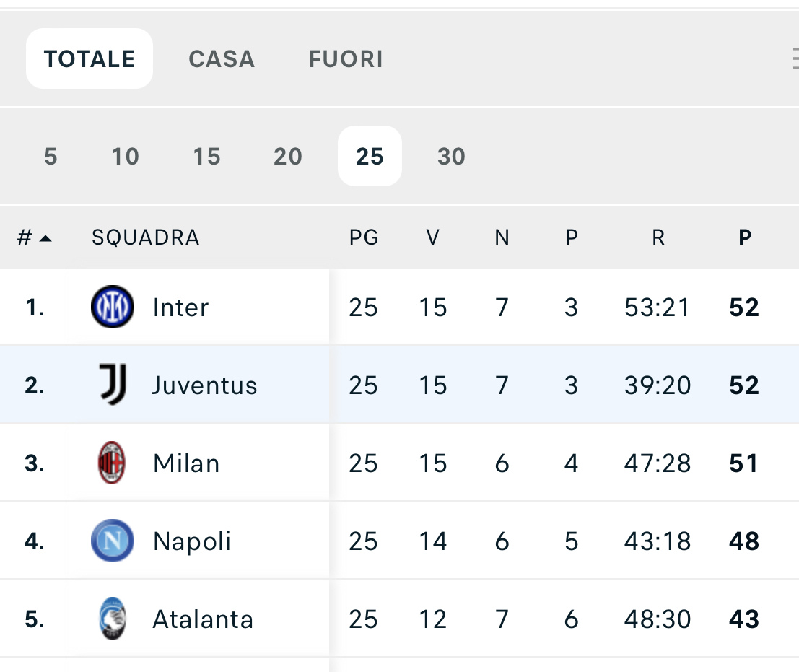The image size is (799, 672).
Task: Select the last 10 matches filter
Action: click(125, 156)
